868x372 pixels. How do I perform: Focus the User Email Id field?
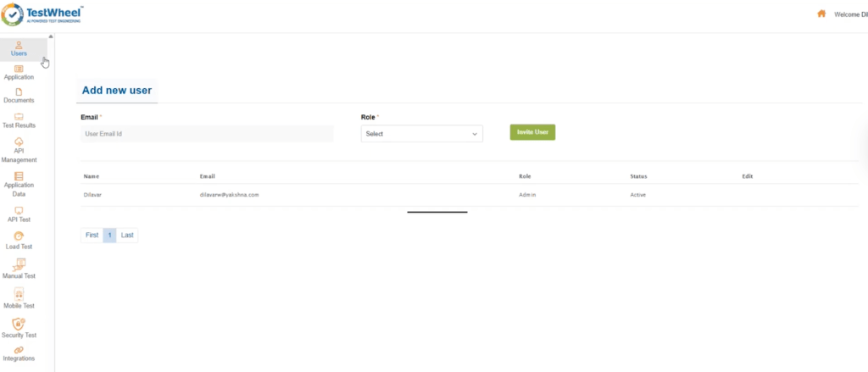tap(207, 134)
